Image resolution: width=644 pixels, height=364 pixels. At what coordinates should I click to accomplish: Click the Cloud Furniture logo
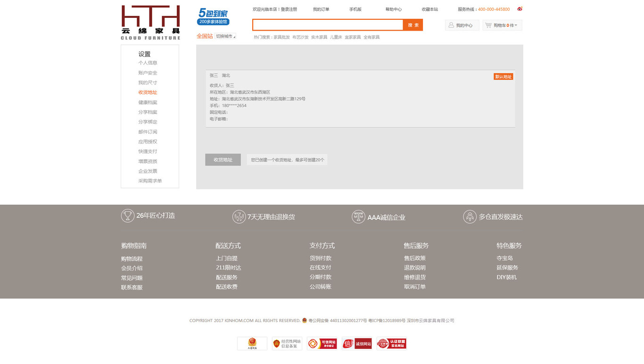150,23
